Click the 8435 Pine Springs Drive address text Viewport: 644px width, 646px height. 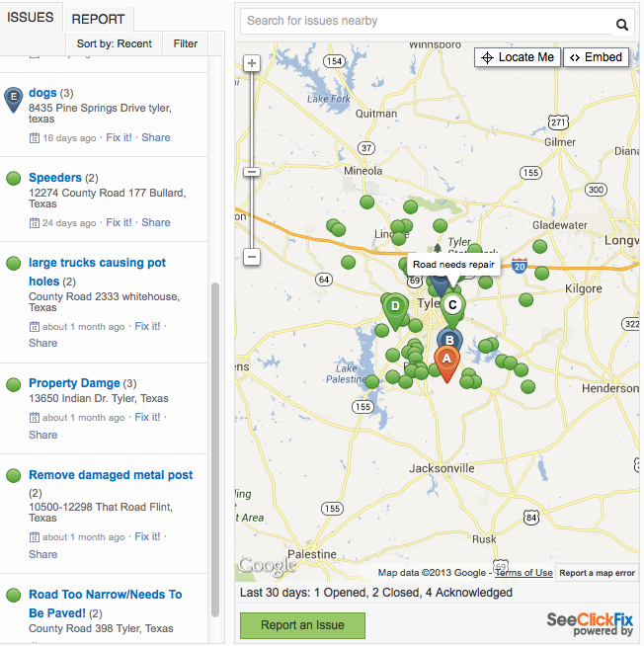pyautogui.click(x=100, y=114)
